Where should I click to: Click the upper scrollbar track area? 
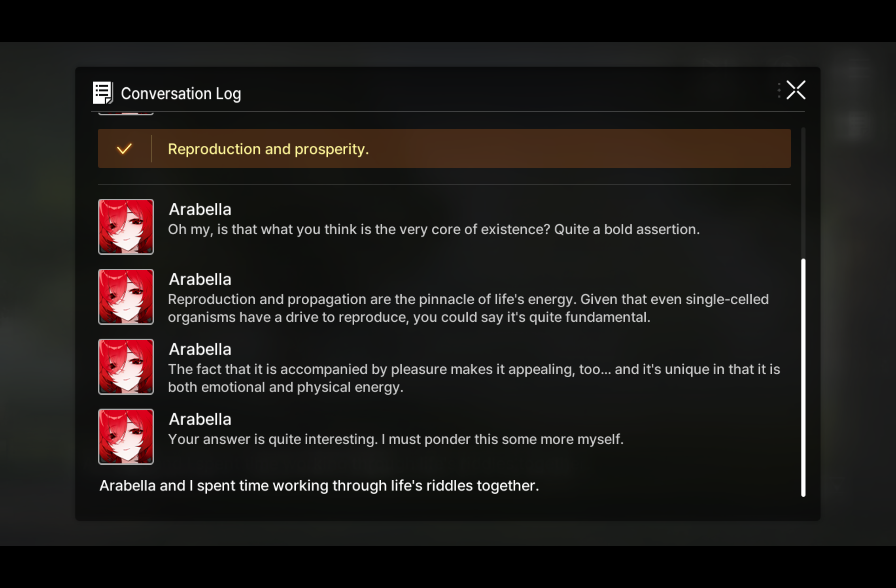[x=803, y=193]
